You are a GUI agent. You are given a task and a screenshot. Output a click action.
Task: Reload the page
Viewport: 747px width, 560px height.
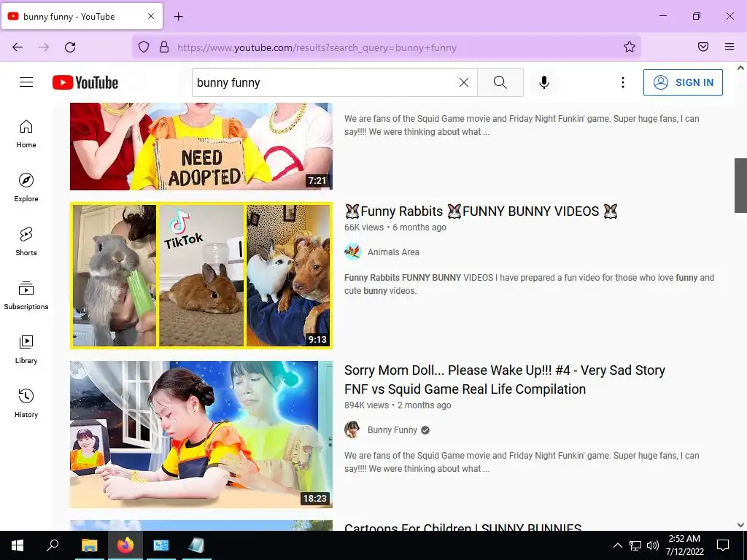pyautogui.click(x=70, y=47)
